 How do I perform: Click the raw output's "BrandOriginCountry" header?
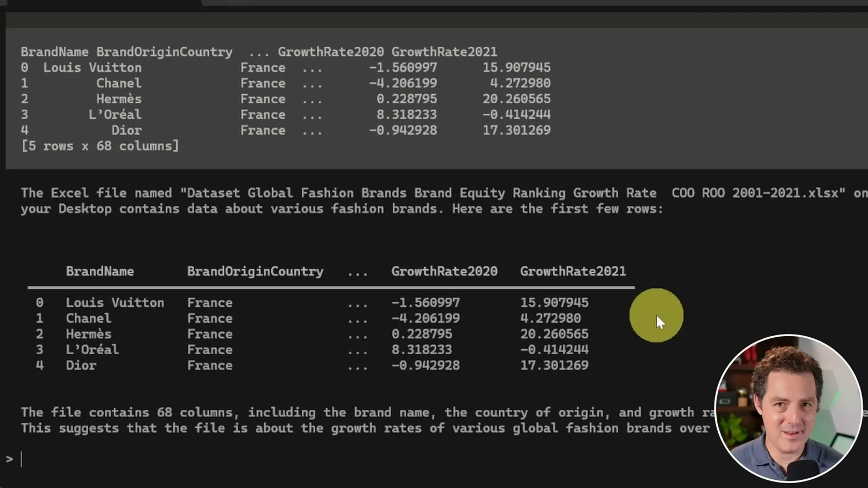coord(164,52)
